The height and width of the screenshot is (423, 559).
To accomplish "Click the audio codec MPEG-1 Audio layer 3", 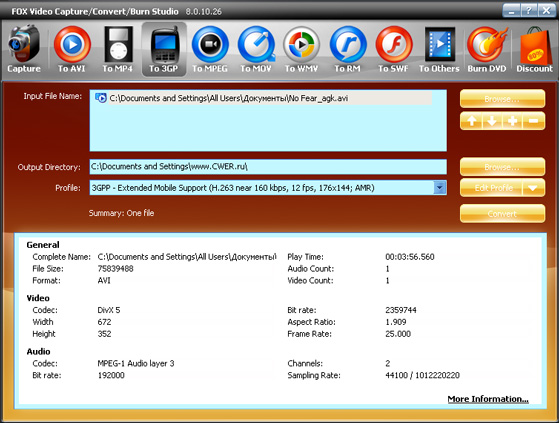I will (136, 363).
